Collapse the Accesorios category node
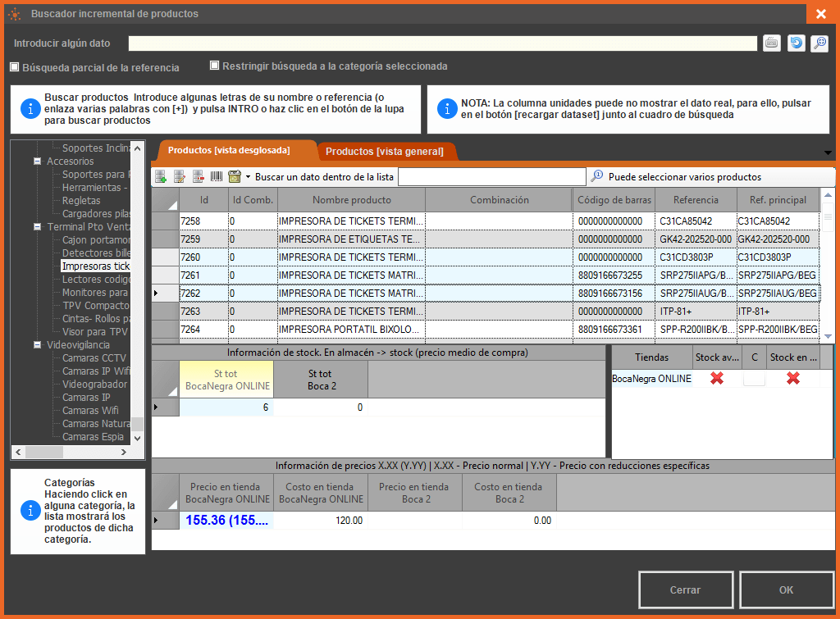 point(38,162)
